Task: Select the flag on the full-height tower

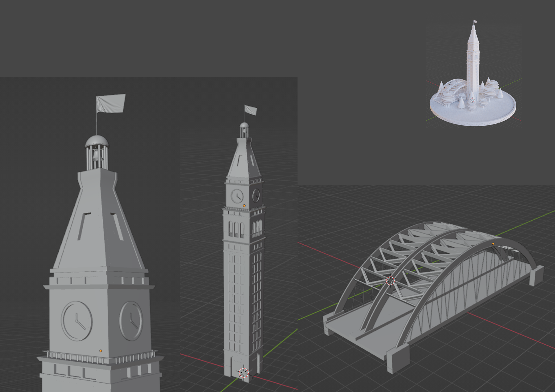Action: click(251, 110)
